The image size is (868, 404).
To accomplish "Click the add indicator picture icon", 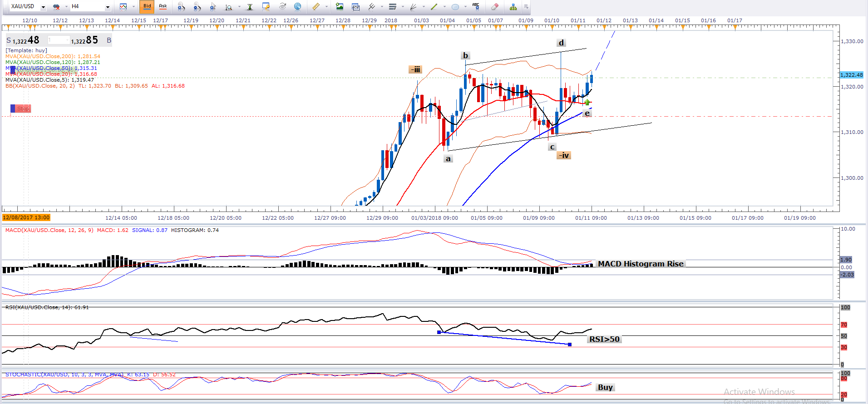I will click(x=340, y=7).
